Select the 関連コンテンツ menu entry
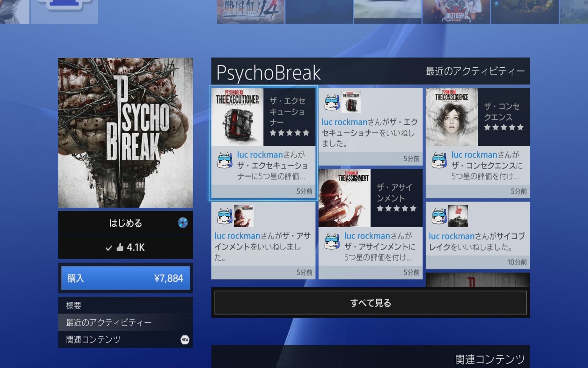588x368 pixels. click(125, 339)
